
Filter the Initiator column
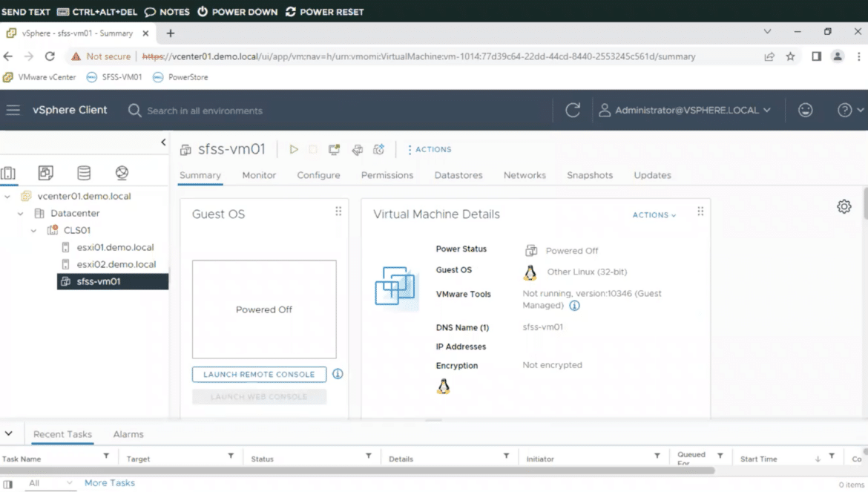pos(657,456)
